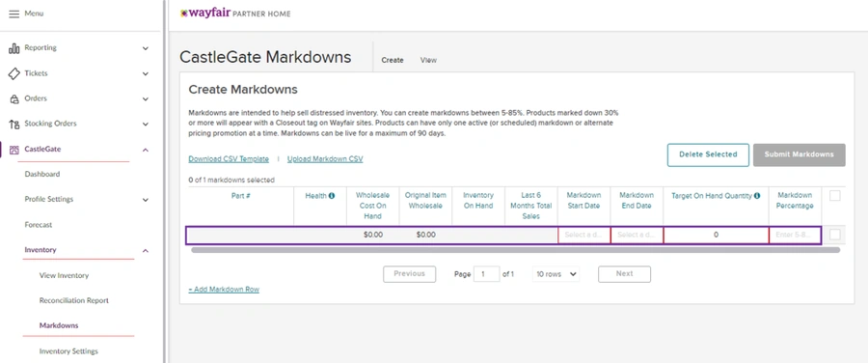Click the Tickets tag icon
This screenshot has width=868, height=363.
14,73
